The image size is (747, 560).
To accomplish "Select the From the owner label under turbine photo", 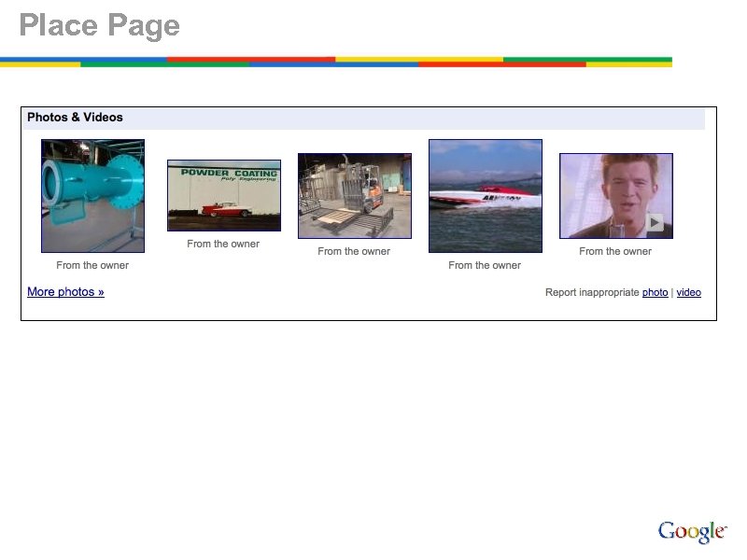I will [x=92, y=264].
